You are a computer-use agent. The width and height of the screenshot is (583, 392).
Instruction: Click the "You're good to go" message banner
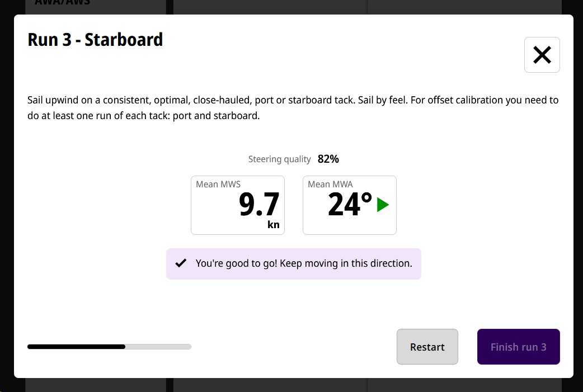(293, 264)
